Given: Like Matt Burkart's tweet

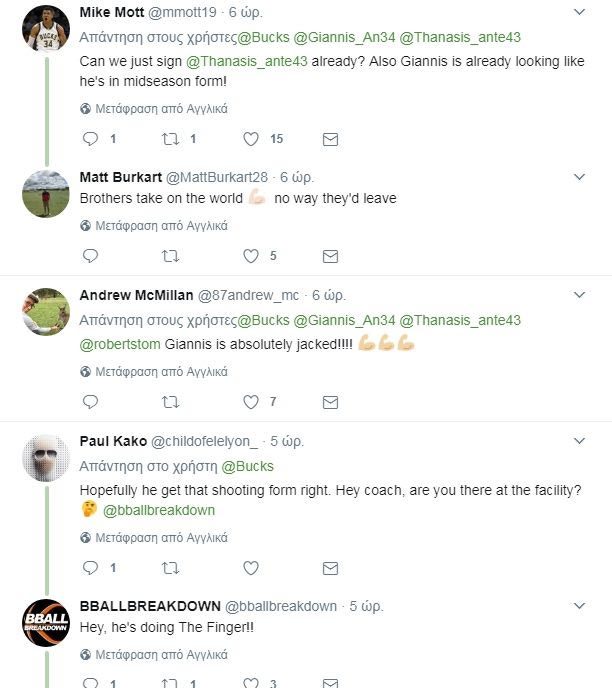Looking at the screenshot, I should pyautogui.click(x=252, y=256).
